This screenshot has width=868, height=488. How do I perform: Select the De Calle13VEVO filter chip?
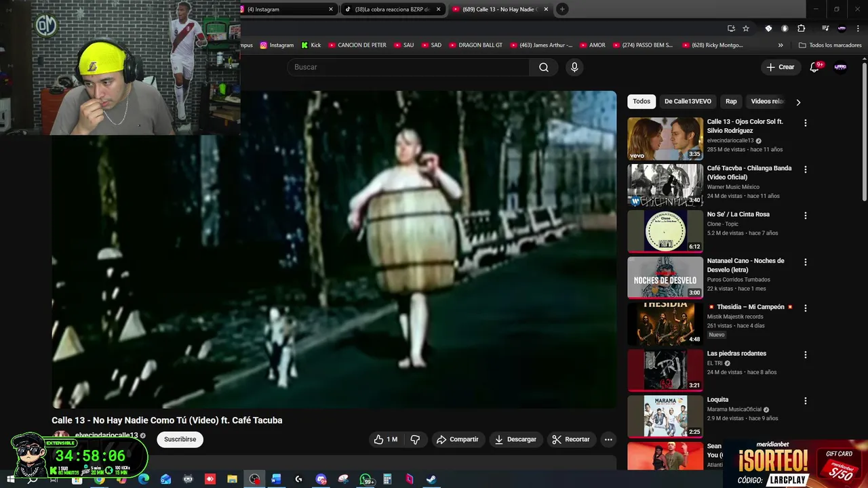(x=688, y=102)
